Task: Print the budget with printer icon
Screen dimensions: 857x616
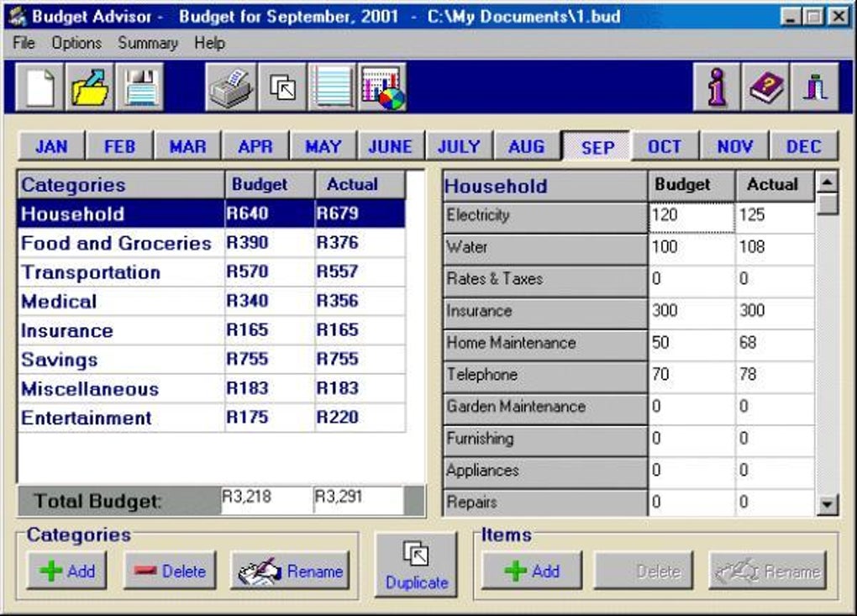Action: pyautogui.click(x=231, y=87)
